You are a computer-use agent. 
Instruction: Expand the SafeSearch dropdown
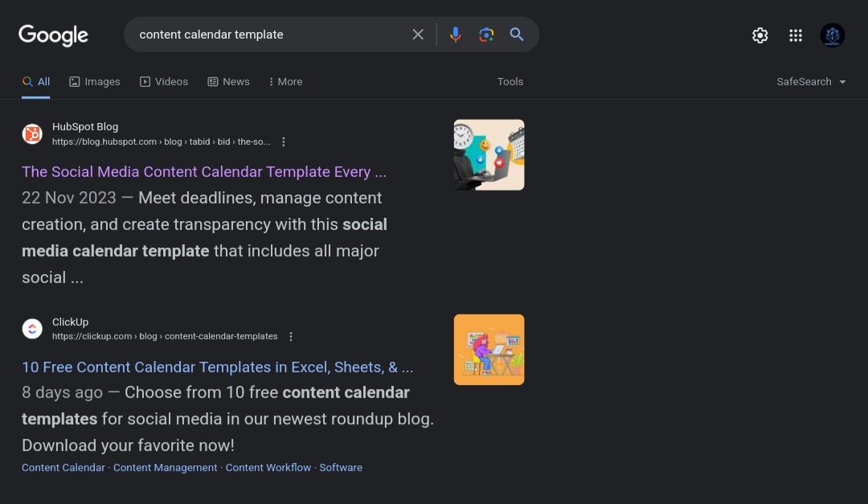[x=811, y=82]
